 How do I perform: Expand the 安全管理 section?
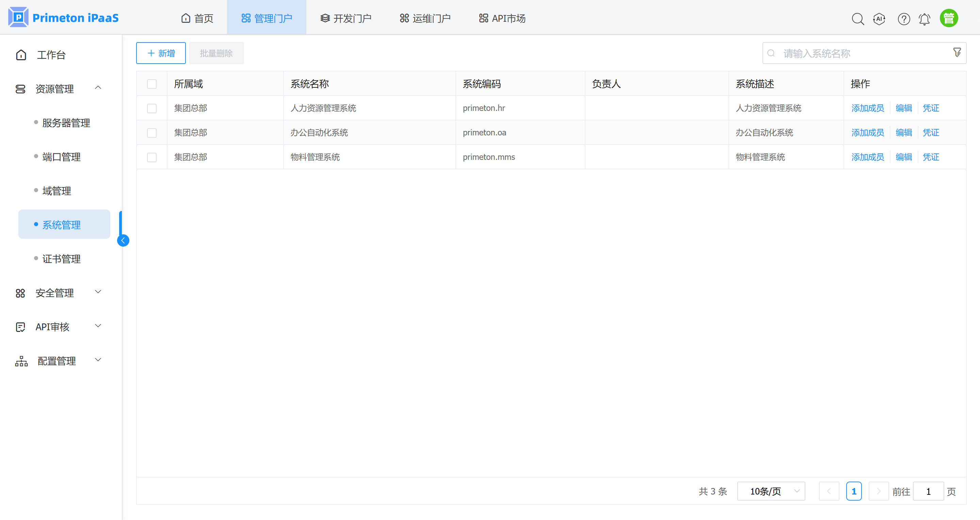[x=98, y=292]
